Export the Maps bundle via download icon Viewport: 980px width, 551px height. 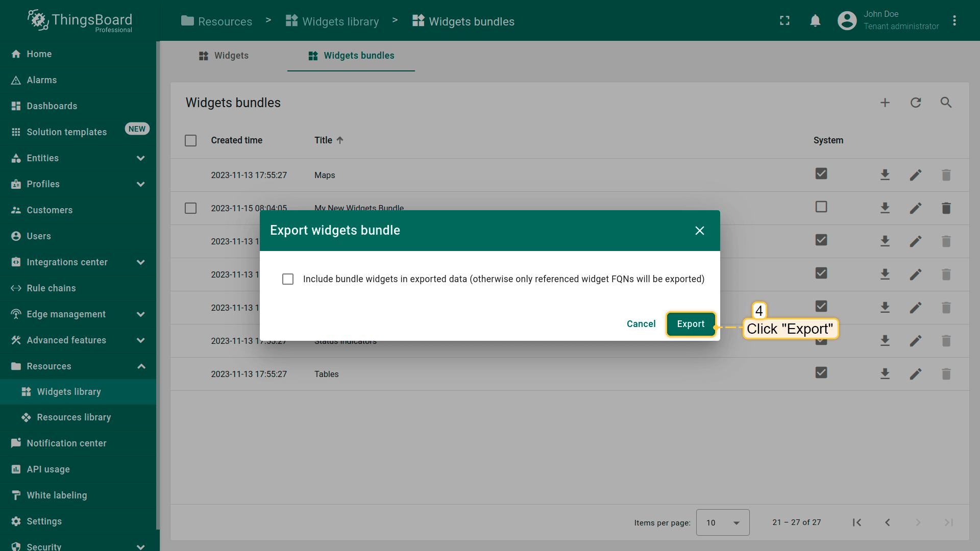[885, 175]
